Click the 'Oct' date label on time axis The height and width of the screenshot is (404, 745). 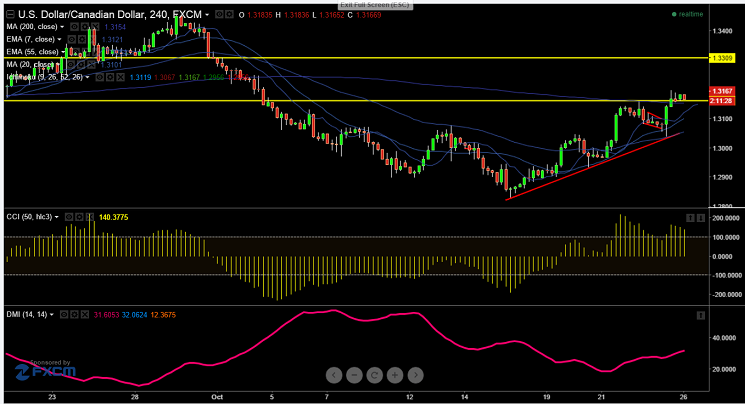point(217,396)
